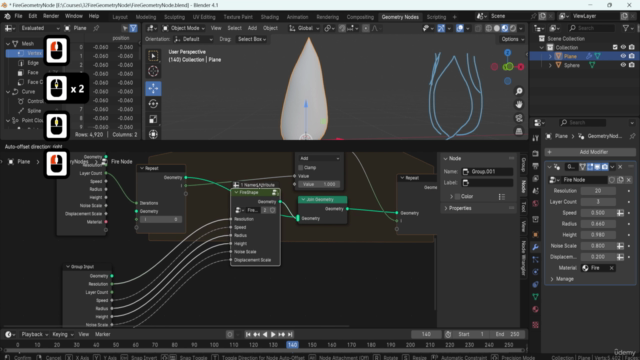Click the outliner filter funnel icon

pyautogui.click(x=625, y=28)
